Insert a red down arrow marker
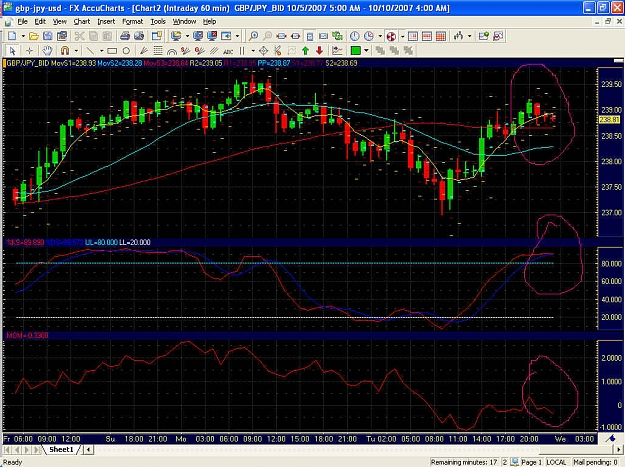The width and height of the screenshot is (625, 467). pyautogui.click(x=319, y=51)
